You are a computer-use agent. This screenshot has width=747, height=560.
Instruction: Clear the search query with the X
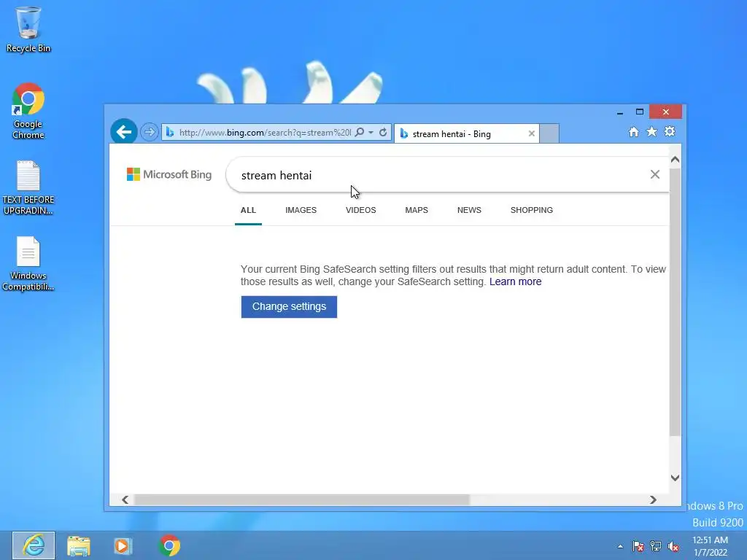pyautogui.click(x=655, y=174)
